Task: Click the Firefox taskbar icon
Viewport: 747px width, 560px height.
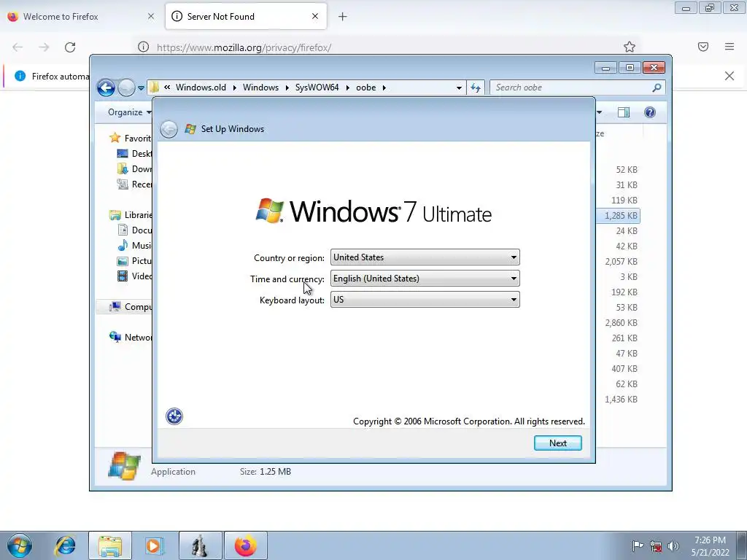Action: click(x=246, y=545)
